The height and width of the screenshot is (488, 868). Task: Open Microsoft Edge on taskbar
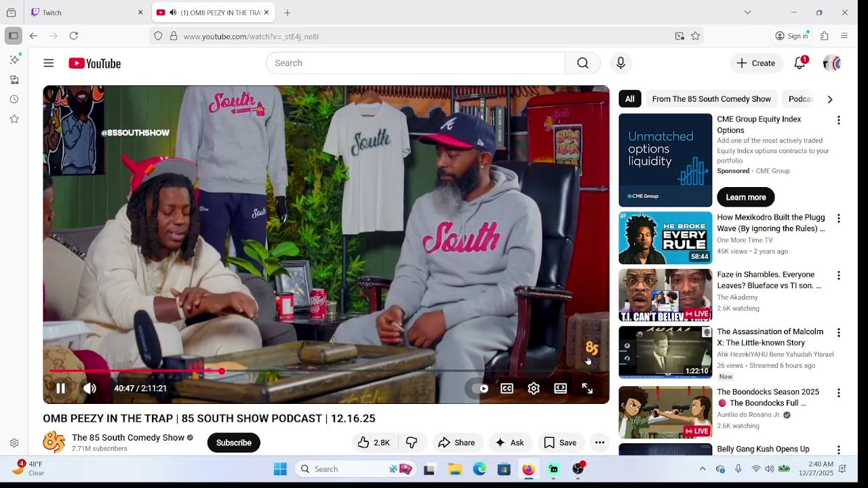pos(479,469)
